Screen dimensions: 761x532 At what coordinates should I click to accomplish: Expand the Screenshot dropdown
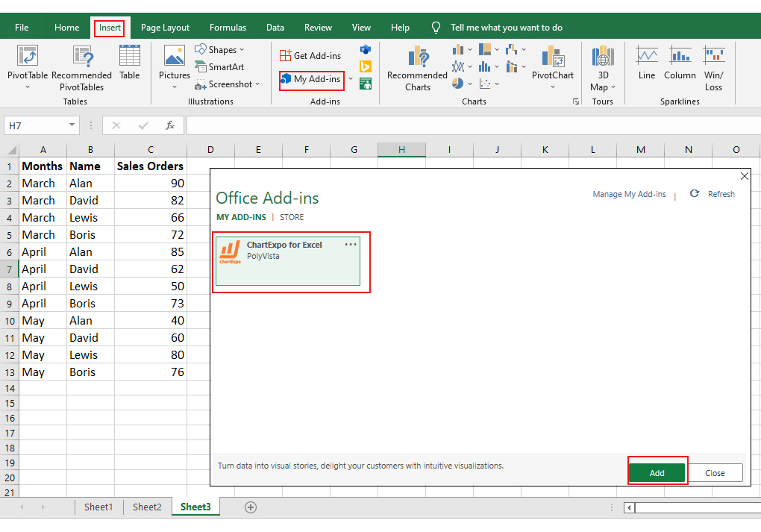pos(257,84)
